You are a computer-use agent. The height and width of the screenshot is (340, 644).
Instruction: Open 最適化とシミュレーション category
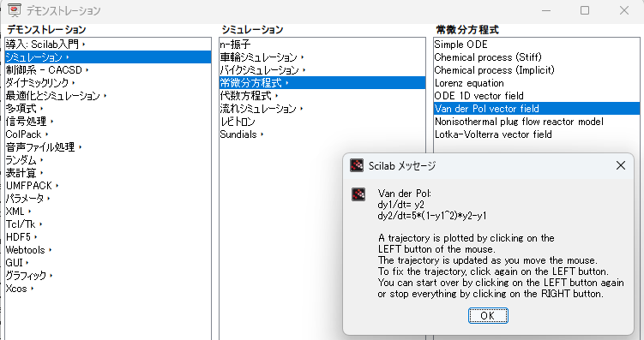pos(108,96)
